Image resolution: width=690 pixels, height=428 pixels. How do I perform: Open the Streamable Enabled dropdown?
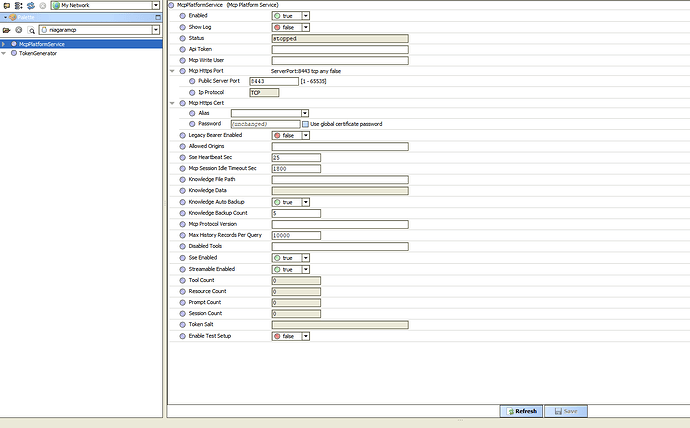306,269
